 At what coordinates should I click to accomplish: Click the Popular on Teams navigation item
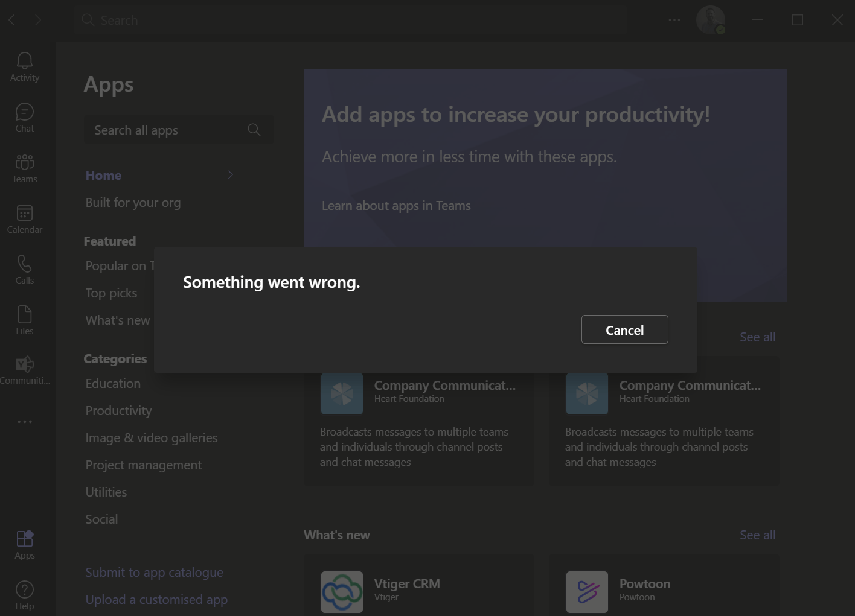pos(120,266)
